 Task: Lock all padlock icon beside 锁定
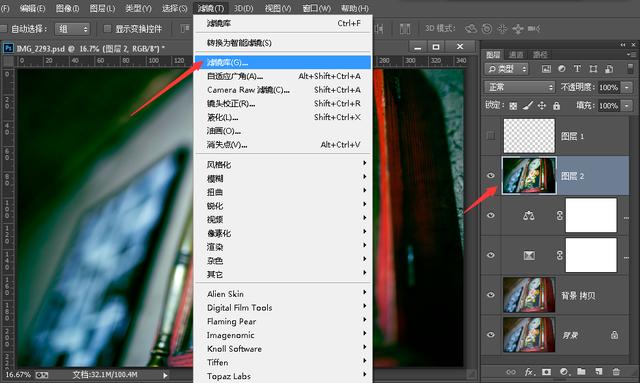556,106
